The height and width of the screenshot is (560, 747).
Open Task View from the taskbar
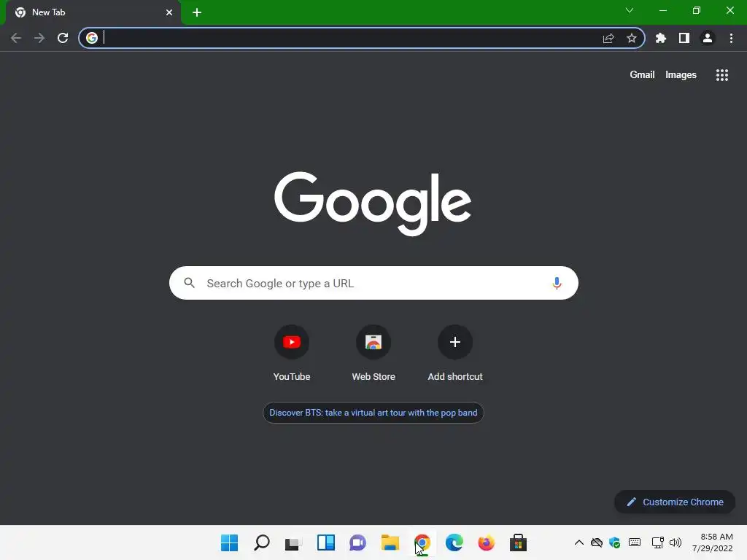tap(293, 542)
